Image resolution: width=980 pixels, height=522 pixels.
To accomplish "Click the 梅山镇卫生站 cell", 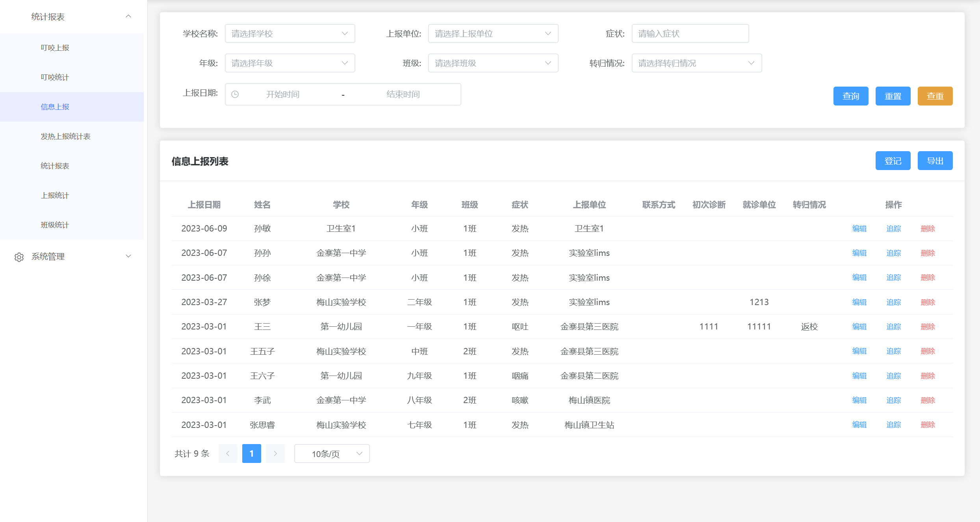I will coord(589,425).
